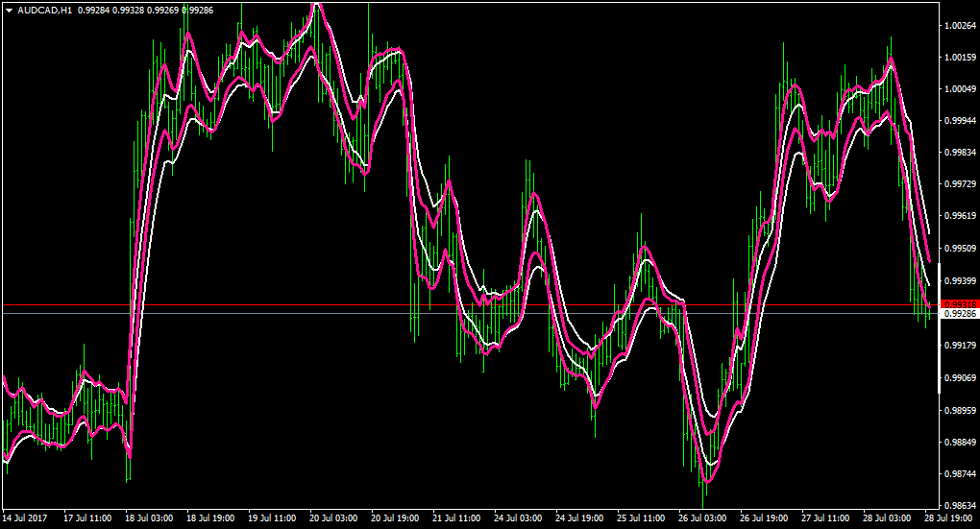
Task: Click the 27 Jul 11:00 time label
Action: coord(825,518)
